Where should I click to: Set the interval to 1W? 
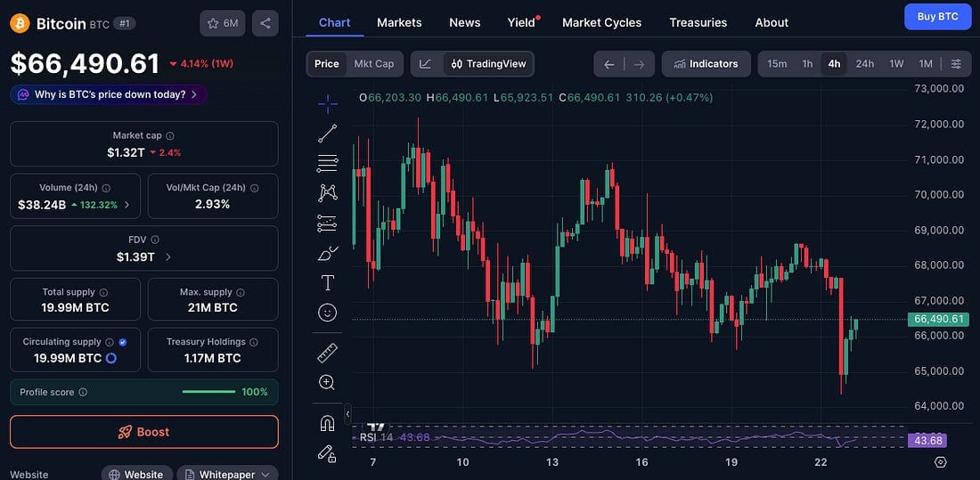click(897, 64)
